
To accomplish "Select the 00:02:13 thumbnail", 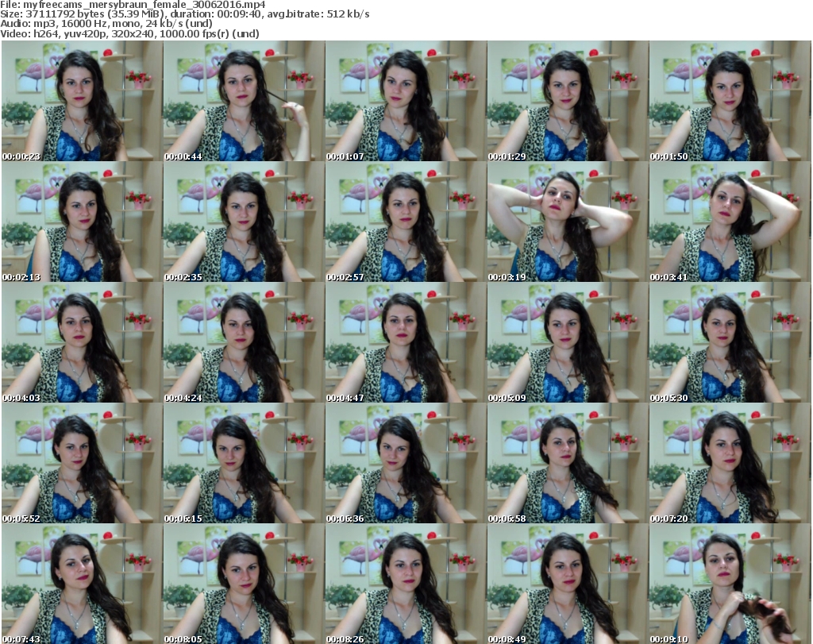I will point(82,222).
